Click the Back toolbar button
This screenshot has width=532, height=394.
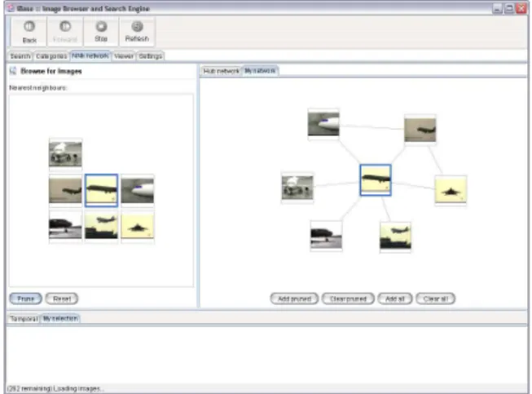pos(29,33)
